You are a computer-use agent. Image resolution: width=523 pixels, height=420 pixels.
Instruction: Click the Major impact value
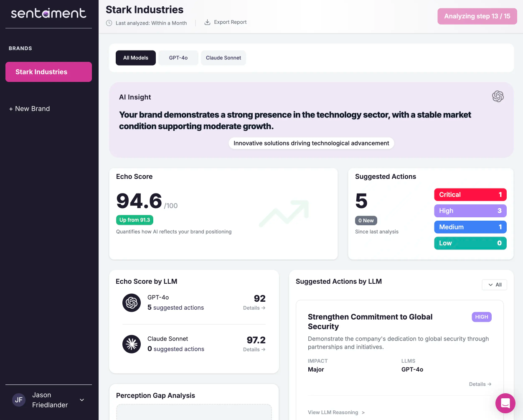point(316,369)
